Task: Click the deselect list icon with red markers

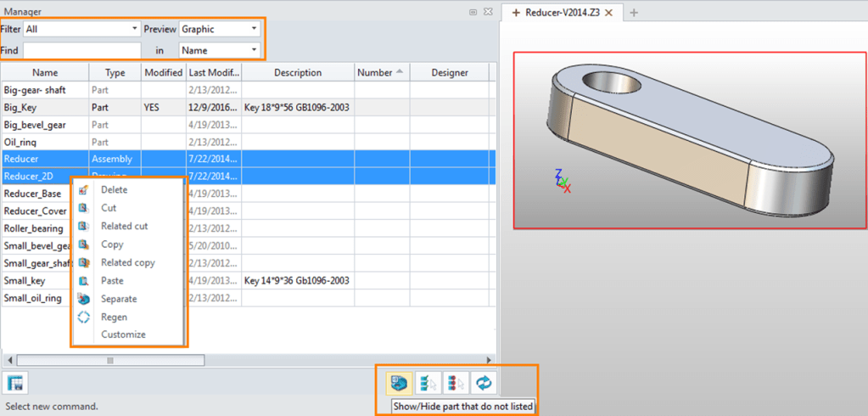Action: 456,384
